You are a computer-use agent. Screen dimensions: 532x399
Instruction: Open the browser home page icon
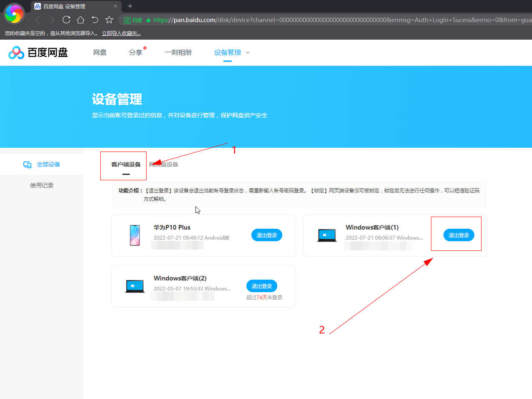pos(81,20)
